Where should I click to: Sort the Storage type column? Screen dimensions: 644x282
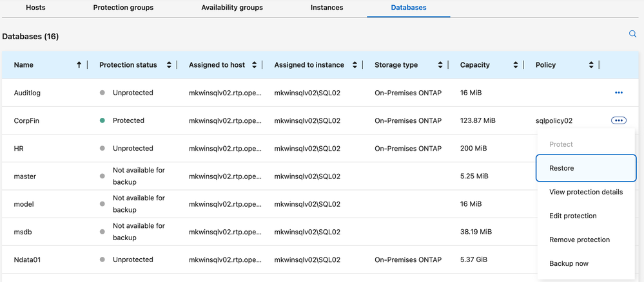click(440, 65)
